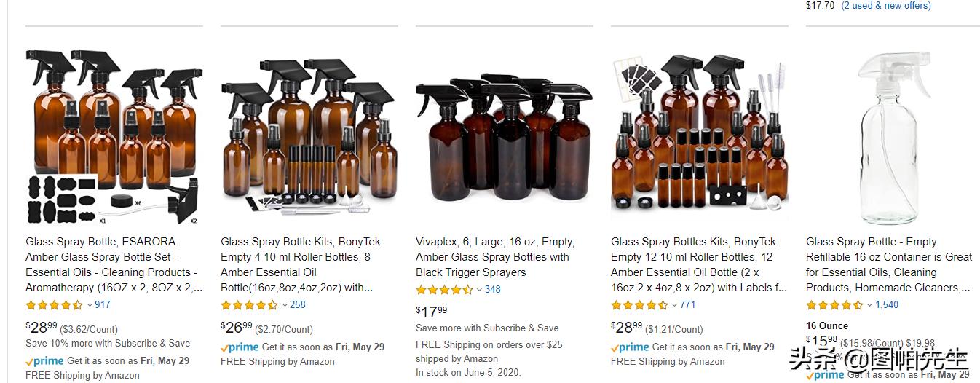Open the clear glass spray bottle image
Image resolution: width=980 pixels, height=383 pixels.
pos(893,137)
